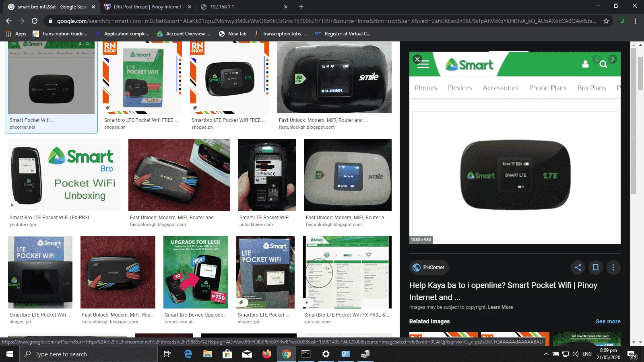644x362 pixels.
Task: Bookmark this page with the star icon
Action: coord(606,21)
